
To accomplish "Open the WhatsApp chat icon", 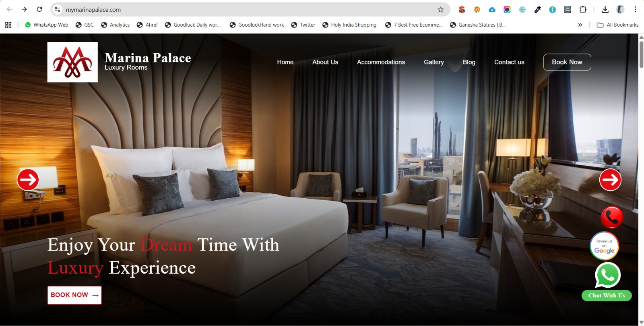I will 608,275.
